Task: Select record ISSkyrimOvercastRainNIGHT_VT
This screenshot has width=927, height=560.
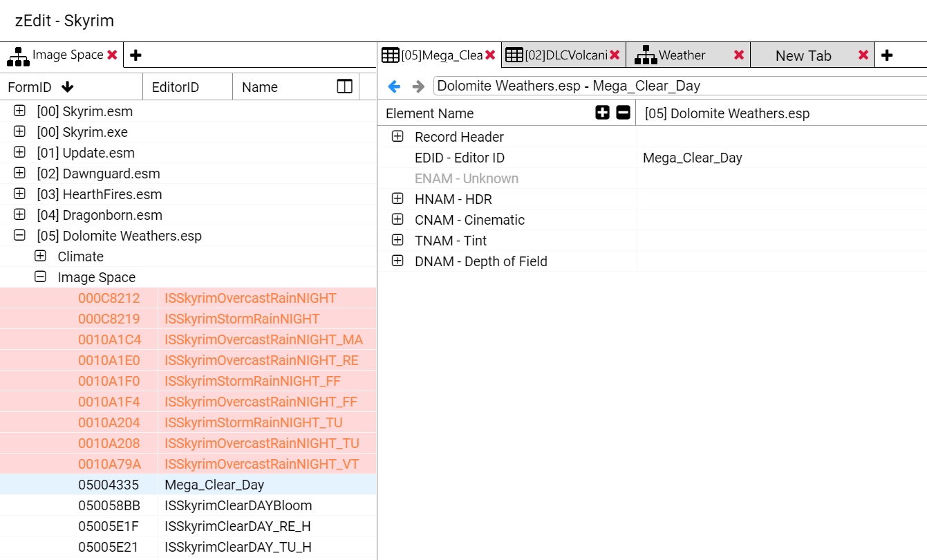Action: tap(188, 464)
